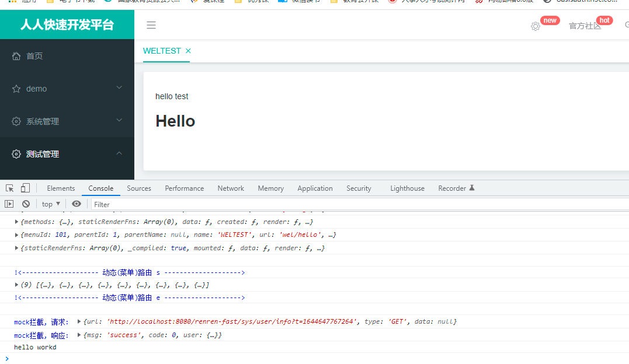
Task: Click the star icon beside demo
Action: (x=16, y=89)
